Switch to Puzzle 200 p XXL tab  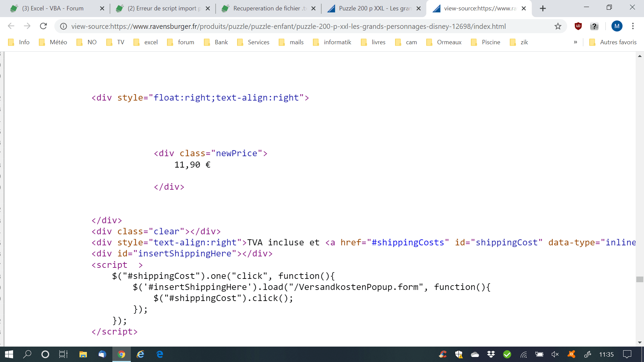[x=375, y=8]
